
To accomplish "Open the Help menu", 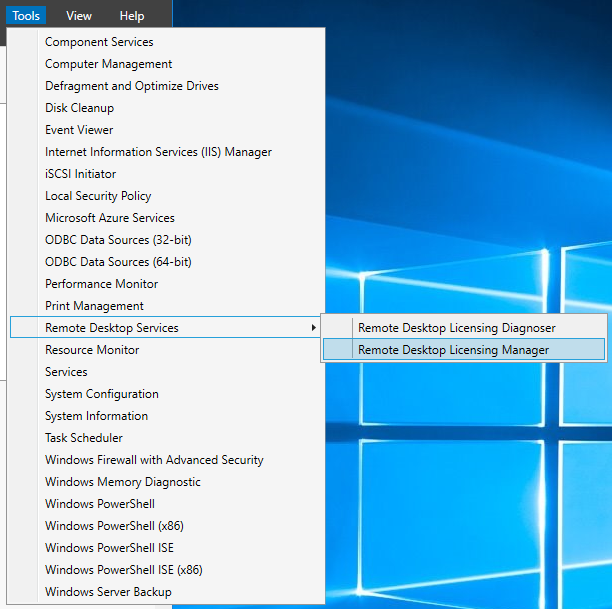I will click(x=132, y=16).
